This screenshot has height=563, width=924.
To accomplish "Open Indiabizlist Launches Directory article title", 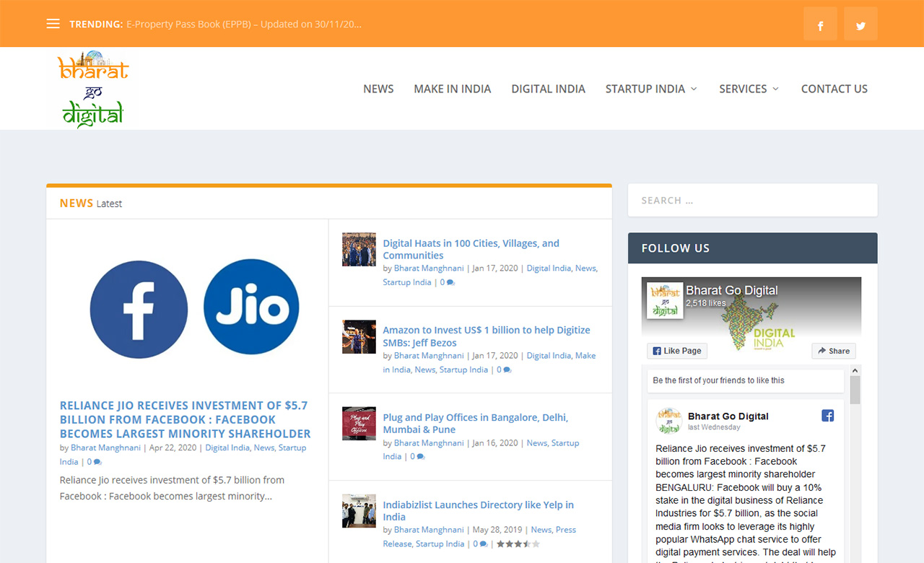I will 479,510.
